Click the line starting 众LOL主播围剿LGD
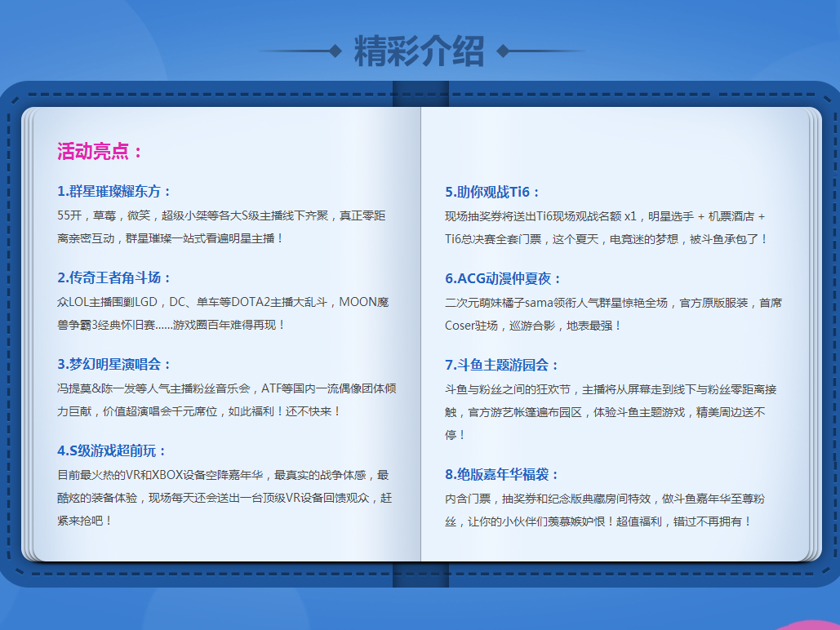This screenshot has width=840, height=630. (223, 302)
